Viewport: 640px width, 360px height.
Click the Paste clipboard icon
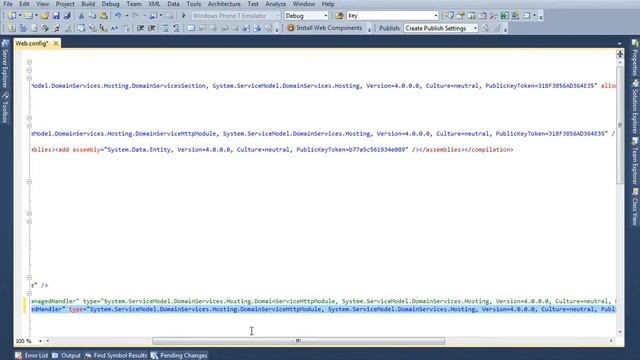pos(104,16)
